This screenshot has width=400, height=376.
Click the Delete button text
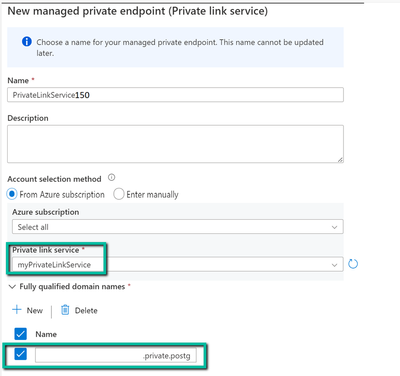[86, 311]
